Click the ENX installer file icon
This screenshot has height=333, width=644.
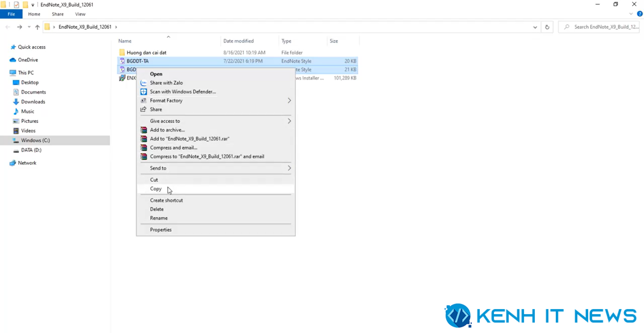pyautogui.click(x=122, y=78)
